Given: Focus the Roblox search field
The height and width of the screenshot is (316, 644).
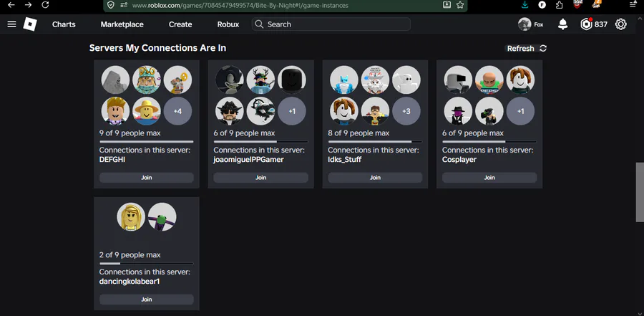Looking at the screenshot, I should point(331,24).
